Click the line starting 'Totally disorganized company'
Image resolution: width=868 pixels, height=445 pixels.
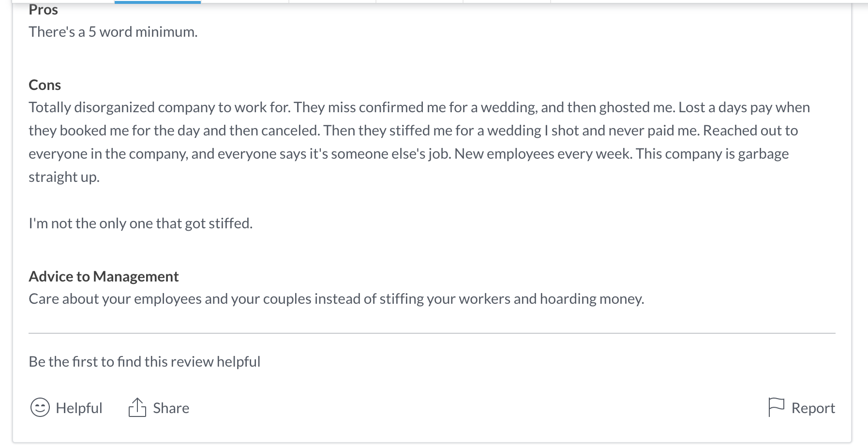click(419, 107)
